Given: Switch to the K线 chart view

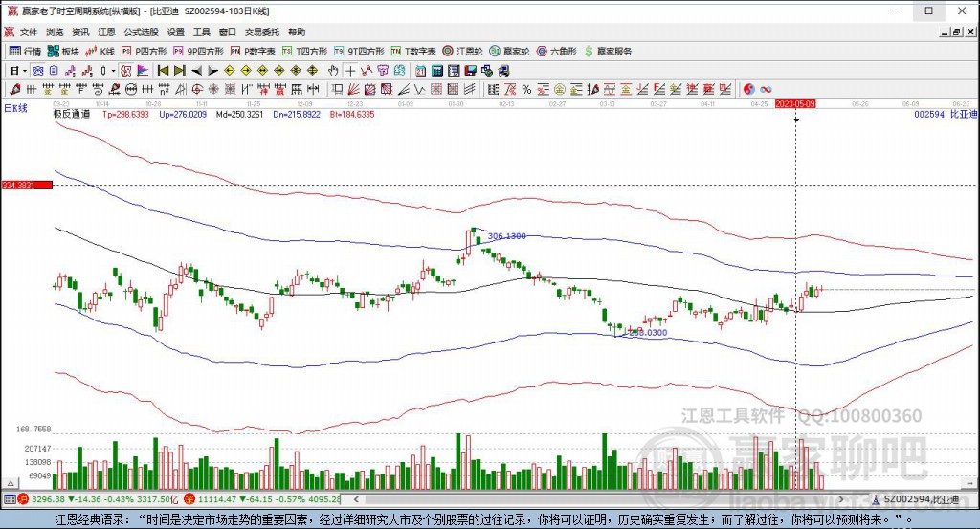Looking at the screenshot, I should (x=100, y=52).
